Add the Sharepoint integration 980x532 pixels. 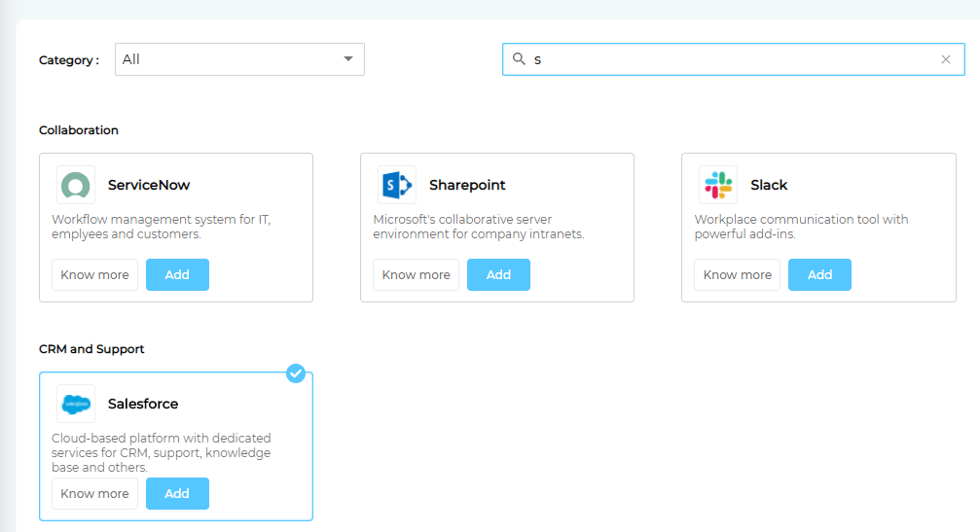498,275
